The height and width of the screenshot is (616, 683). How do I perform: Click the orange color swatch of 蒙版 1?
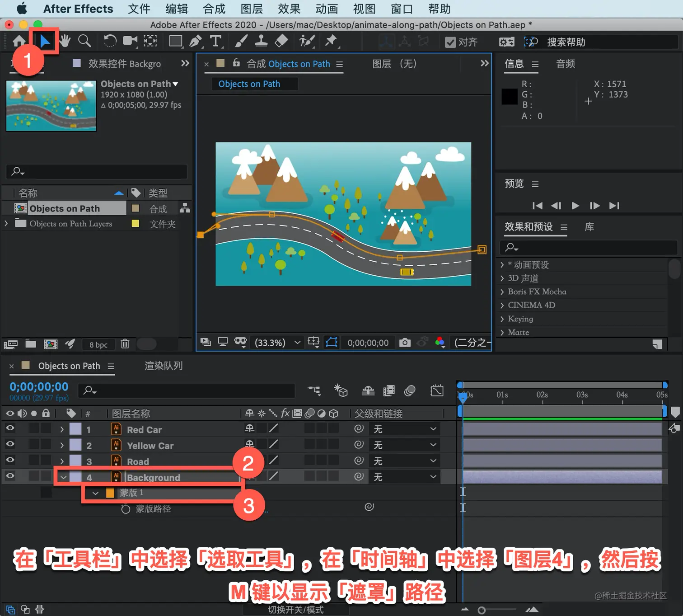coord(110,493)
